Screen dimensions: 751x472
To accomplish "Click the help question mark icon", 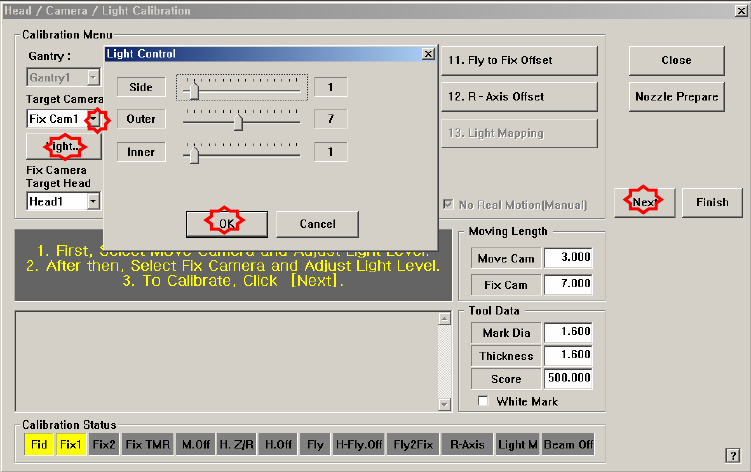I will (733, 455).
